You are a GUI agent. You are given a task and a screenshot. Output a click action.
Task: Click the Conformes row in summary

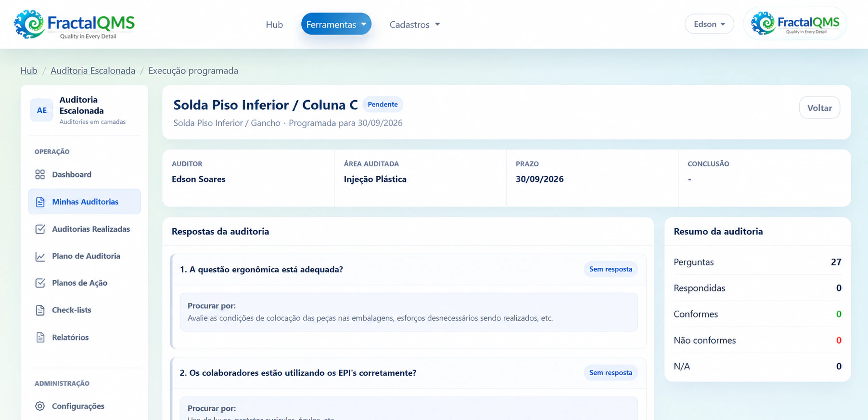(x=757, y=314)
